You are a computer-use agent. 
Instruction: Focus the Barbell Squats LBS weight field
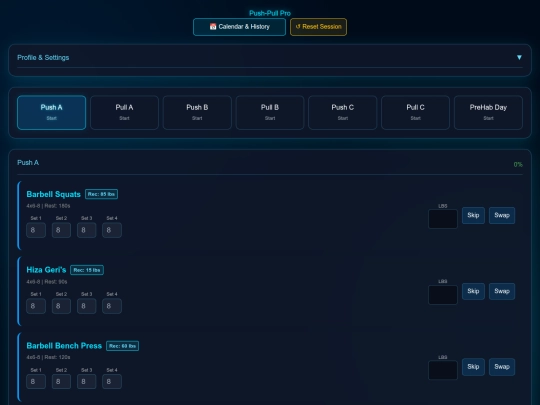pos(443,219)
